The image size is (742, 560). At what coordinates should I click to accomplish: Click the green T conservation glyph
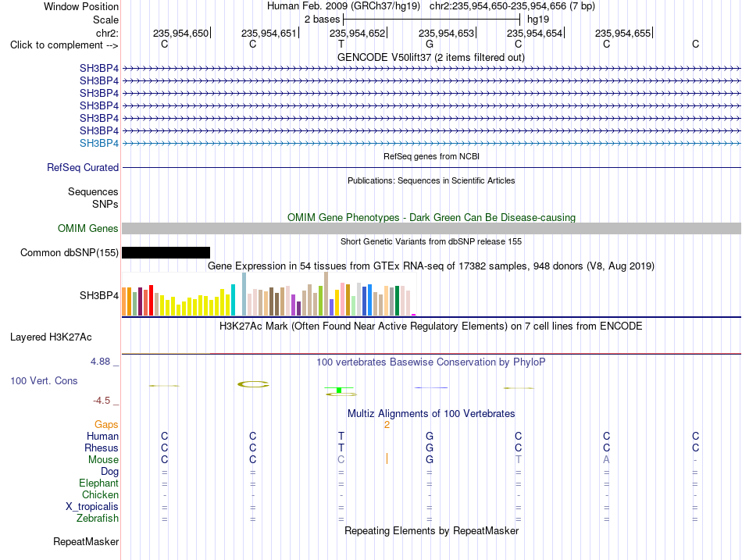tap(339, 390)
